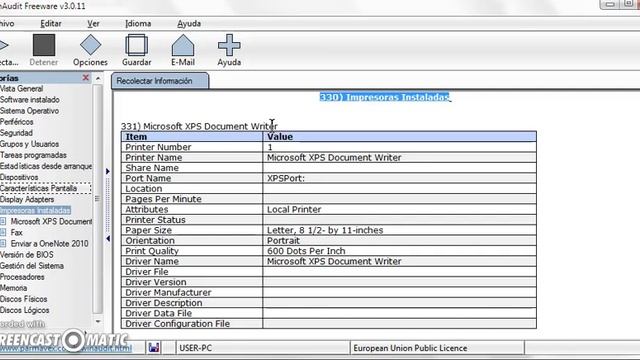Select Dispositivos category
Viewport: 640px width, 360px height.
tap(19, 177)
